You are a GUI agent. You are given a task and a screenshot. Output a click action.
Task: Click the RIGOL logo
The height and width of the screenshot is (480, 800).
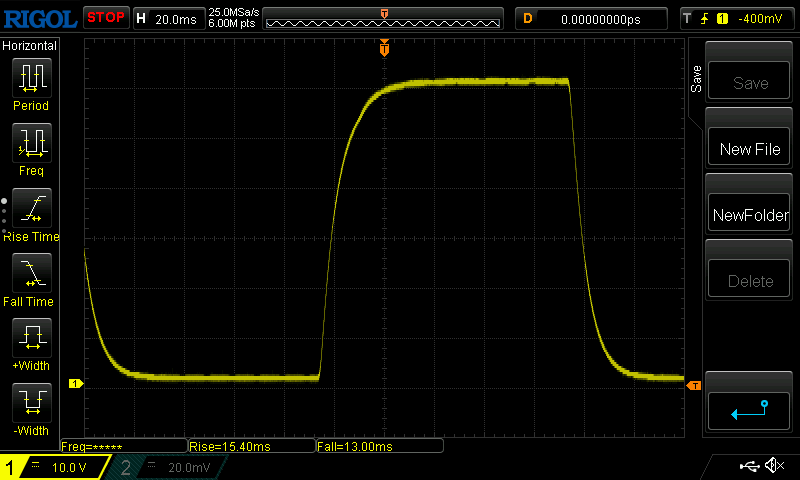40,19
